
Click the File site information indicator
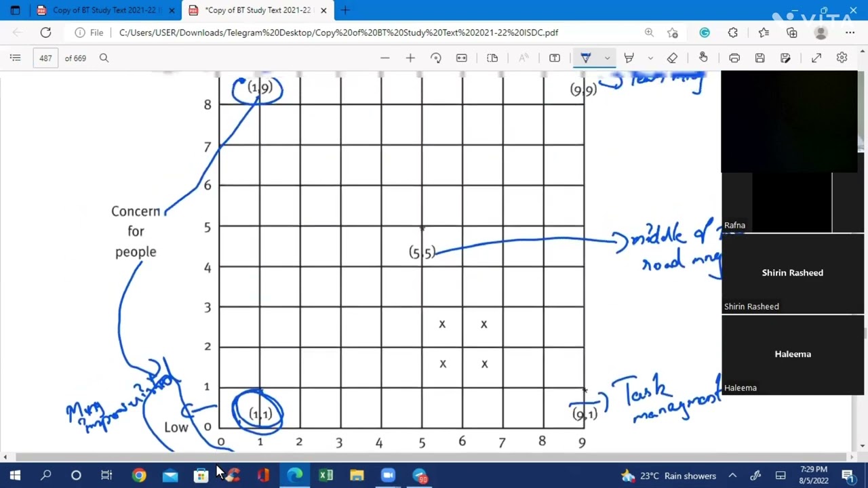click(90, 33)
